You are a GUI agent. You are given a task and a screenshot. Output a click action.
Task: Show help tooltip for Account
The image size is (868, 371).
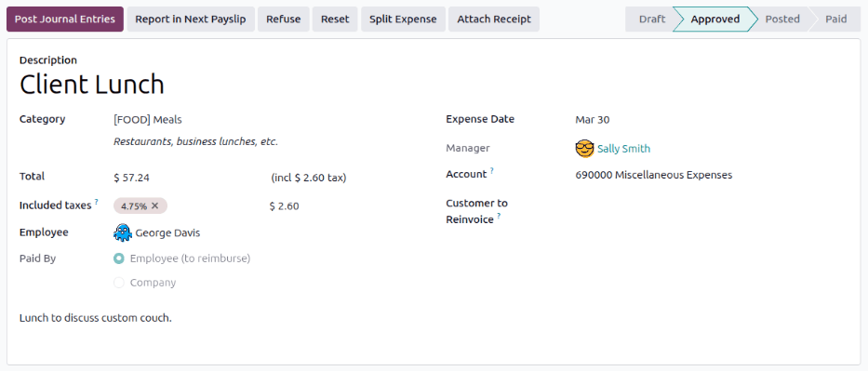click(x=491, y=171)
